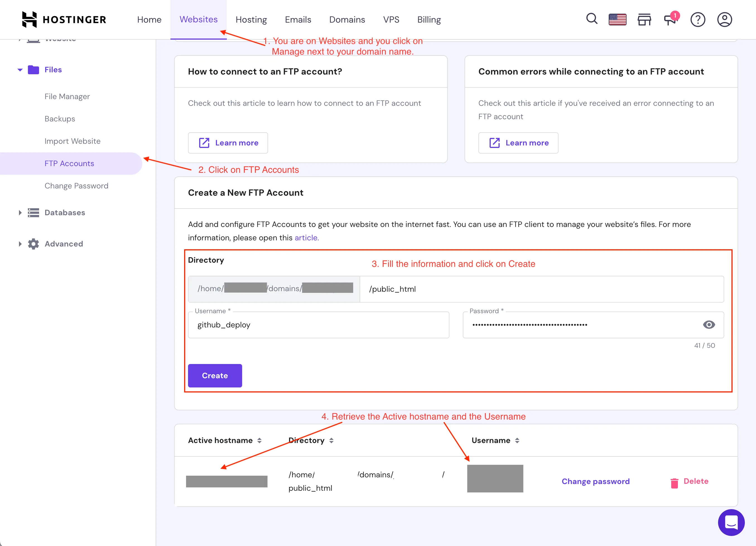Screen dimensions: 756x546
Task: Switch to the Billing tab
Action: pos(429,19)
